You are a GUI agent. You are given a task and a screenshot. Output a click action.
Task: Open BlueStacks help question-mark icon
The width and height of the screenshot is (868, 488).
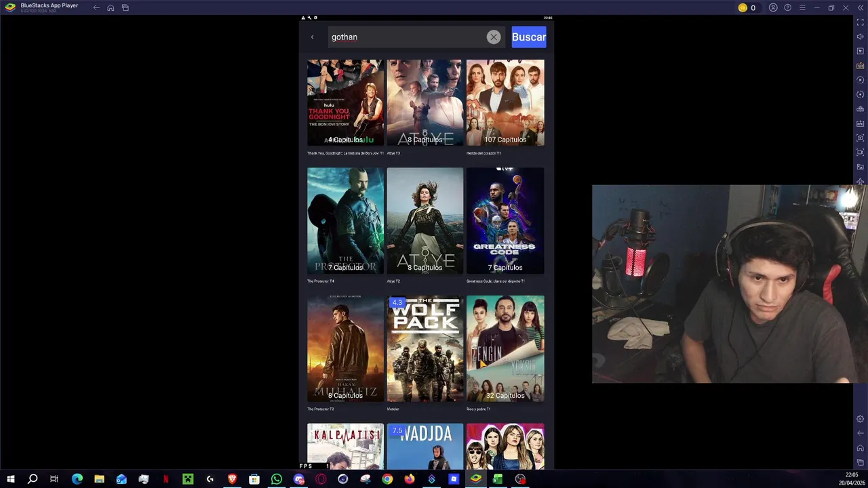[787, 7]
